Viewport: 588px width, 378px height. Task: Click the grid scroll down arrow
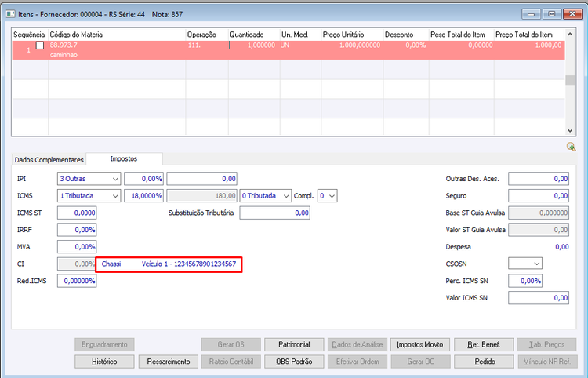570,130
